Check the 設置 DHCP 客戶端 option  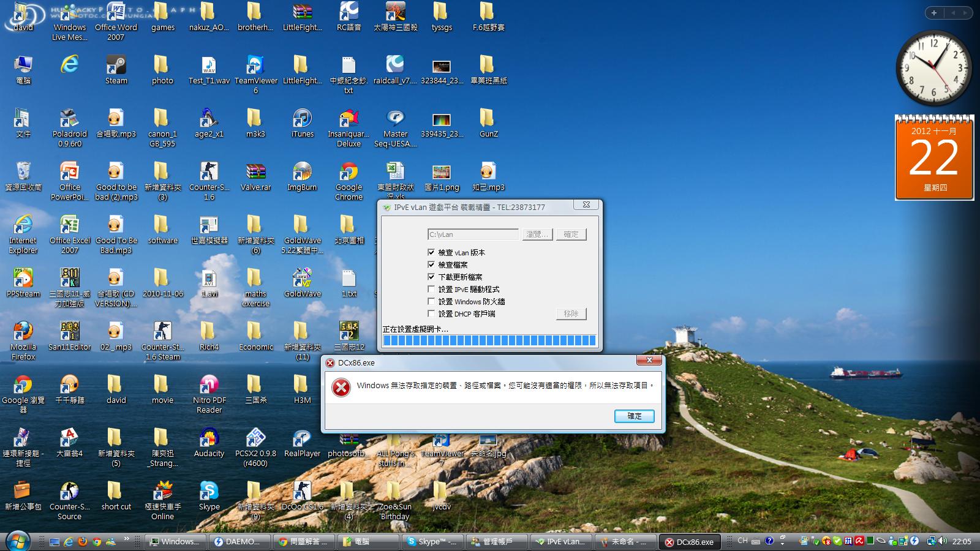431,313
